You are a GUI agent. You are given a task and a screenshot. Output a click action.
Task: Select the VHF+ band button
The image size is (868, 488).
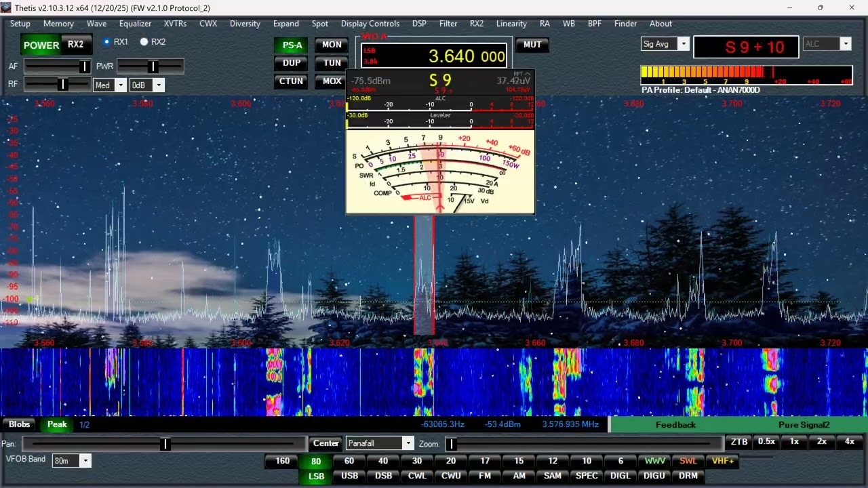click(x=723, y=461)
